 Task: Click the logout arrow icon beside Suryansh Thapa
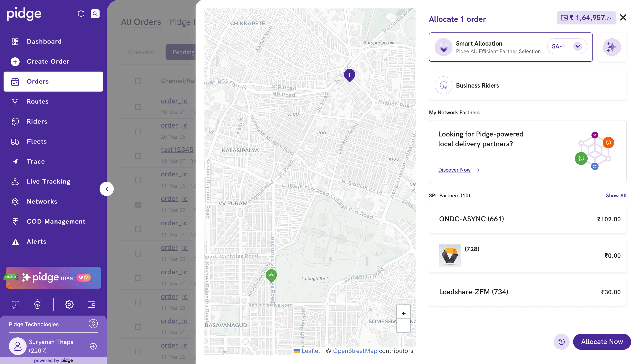[x=93, y=346]
